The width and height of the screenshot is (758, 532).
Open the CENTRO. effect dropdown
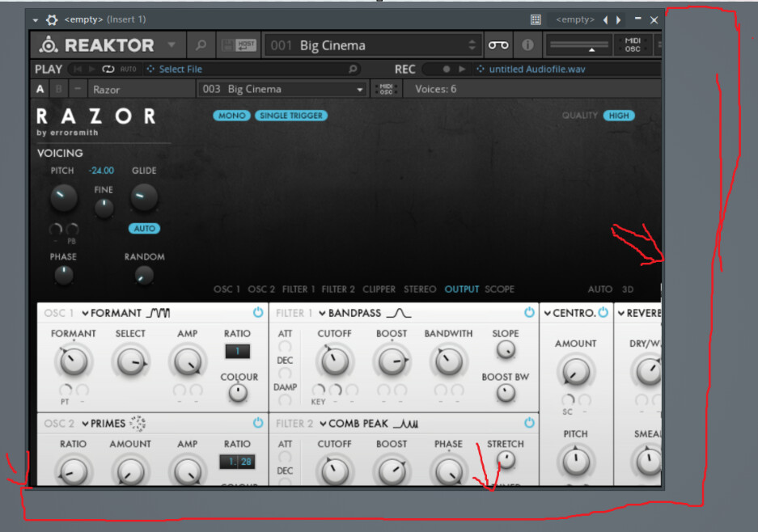(x=570, y=313)
